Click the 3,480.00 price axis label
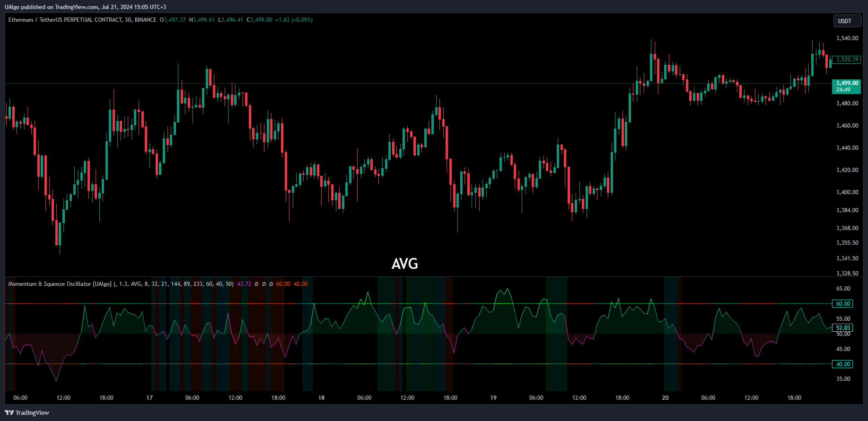The width and height of the screenshot is (868, 421). click(x=847, y=103)
